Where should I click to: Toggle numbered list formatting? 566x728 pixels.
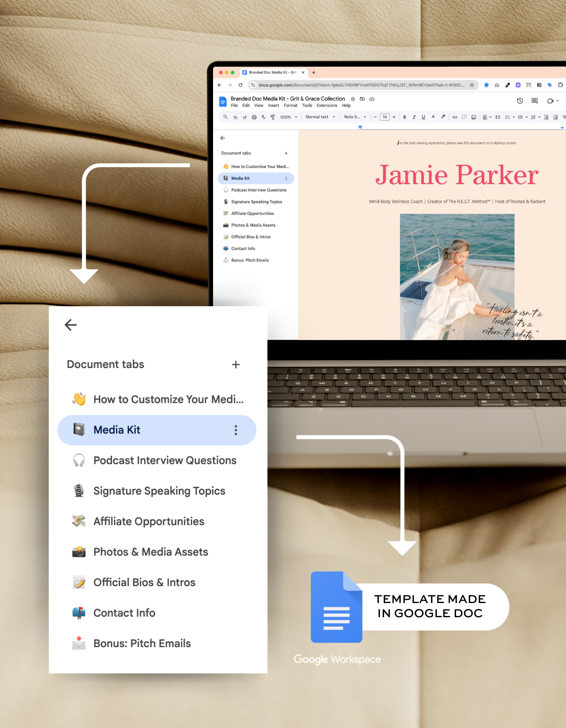[x=533, y=117]
